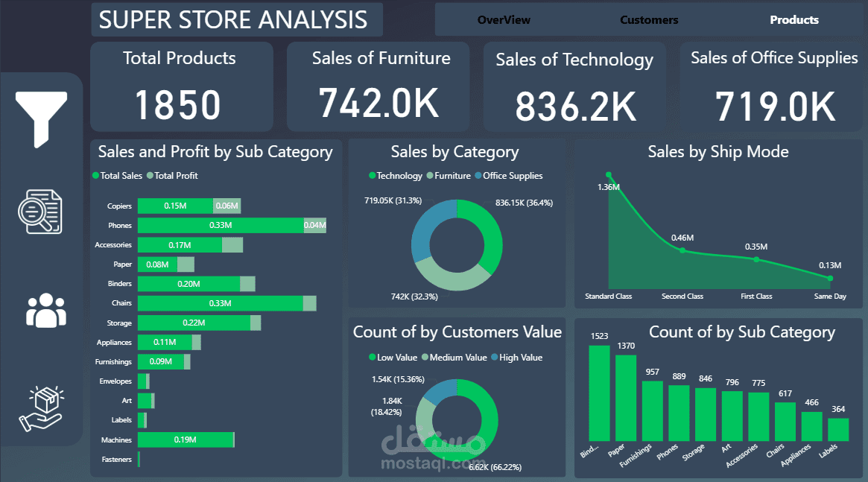
Task: Select the Chairs sales bar
Action: point(221,303)
